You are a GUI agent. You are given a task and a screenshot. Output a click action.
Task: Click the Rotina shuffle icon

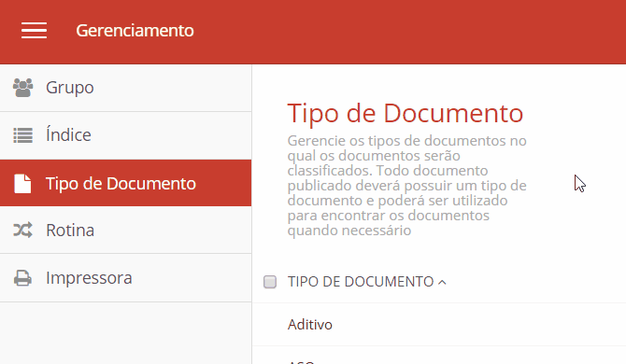click(x=22, y=230)
